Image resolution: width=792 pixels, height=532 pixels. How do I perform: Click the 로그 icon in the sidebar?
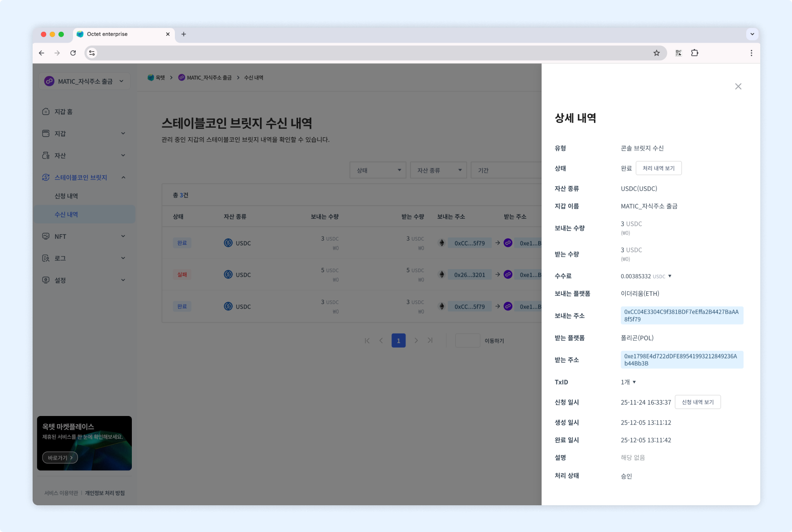46,258
